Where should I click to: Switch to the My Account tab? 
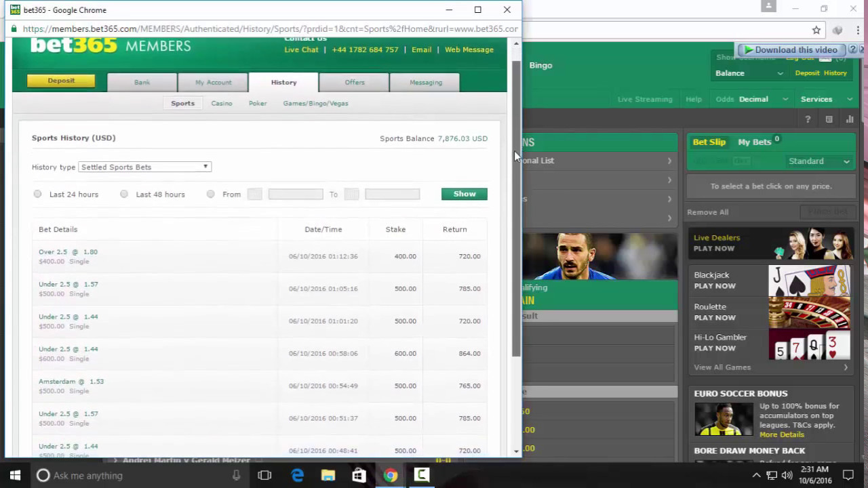(x=213, y=82)
